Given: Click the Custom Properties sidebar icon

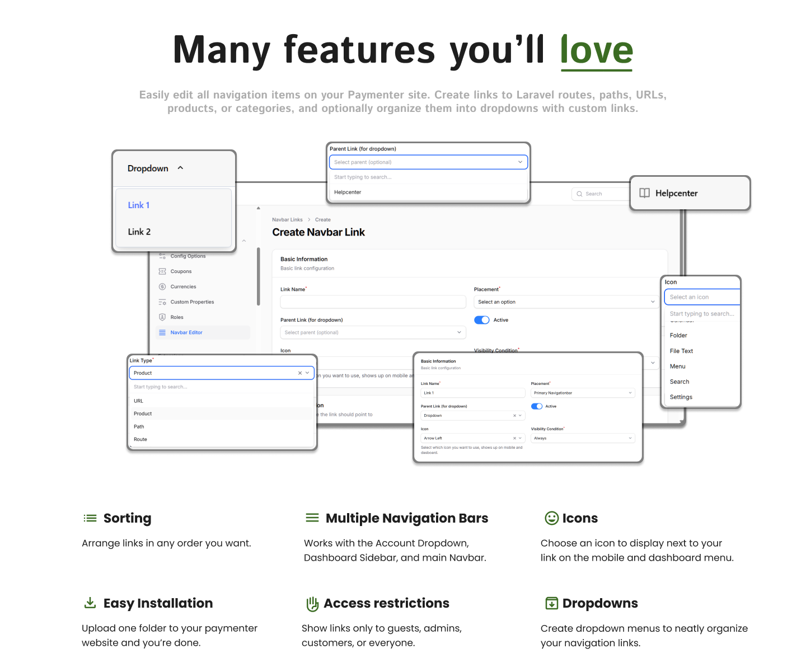Looking at the screenshot, I should click(x=162, y=302).
